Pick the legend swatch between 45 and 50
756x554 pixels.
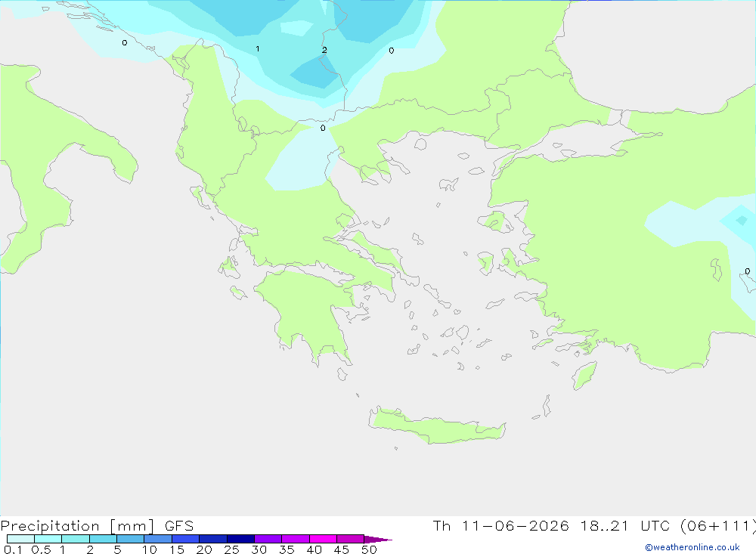[351, 539]
